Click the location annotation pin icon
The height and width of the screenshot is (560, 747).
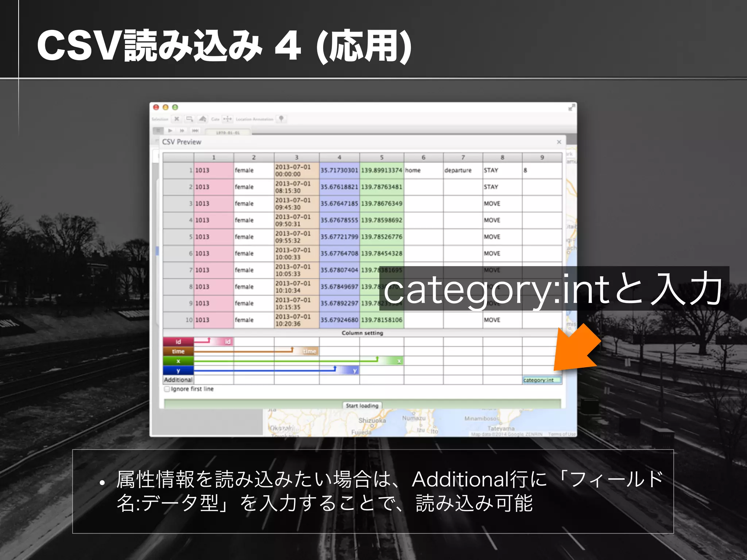click(x=281, y=119)
